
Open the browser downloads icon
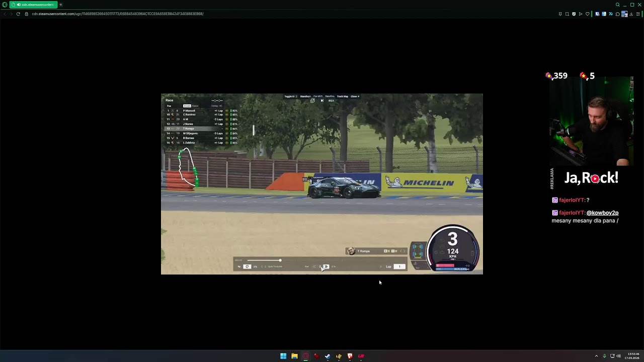[631, 14]
